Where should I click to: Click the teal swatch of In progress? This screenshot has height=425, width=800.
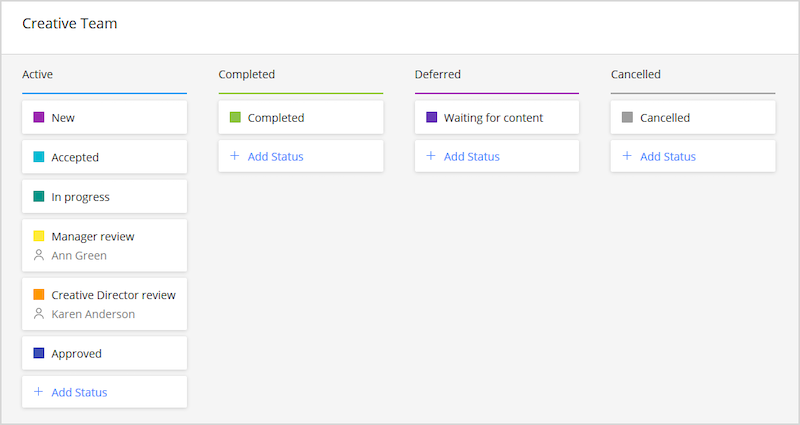coord(39,196)
